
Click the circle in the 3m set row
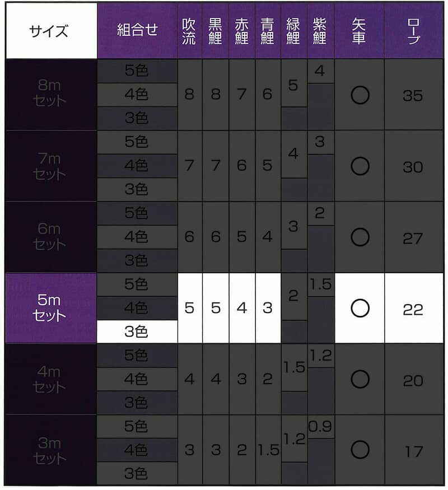360,450
